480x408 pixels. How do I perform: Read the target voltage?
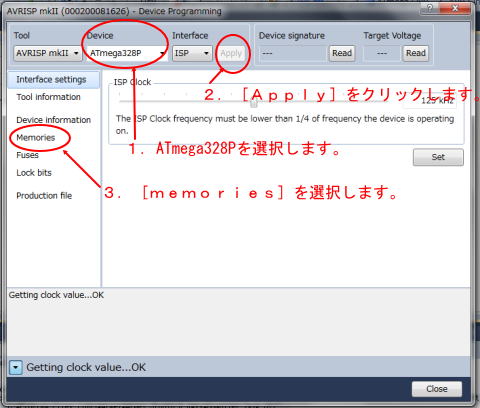[x=416, y=53]
